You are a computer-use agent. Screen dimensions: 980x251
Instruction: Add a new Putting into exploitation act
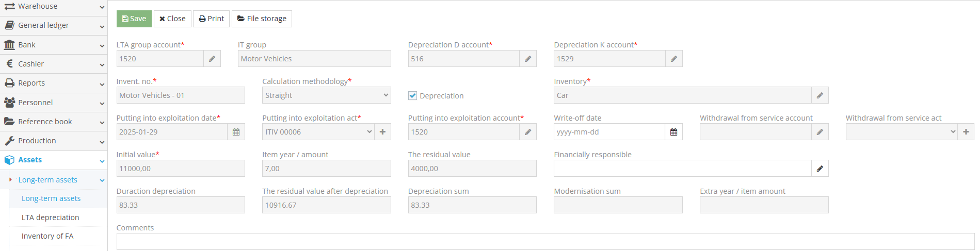[382, 132]
